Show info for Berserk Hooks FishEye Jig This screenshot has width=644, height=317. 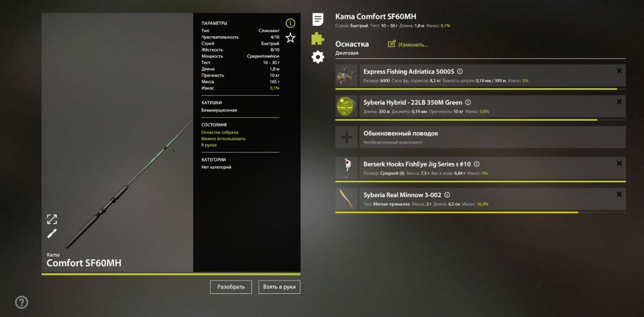coord(477,164)
